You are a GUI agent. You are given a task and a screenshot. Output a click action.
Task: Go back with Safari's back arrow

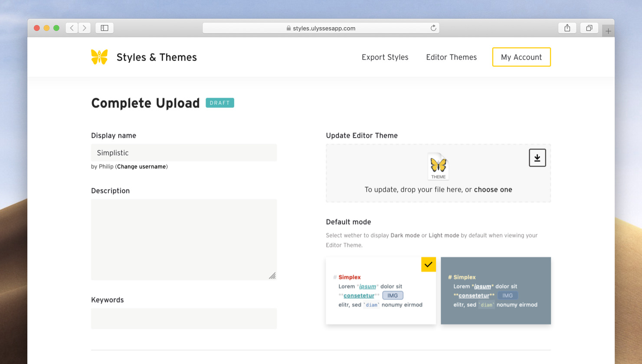[x=72, y=28]
